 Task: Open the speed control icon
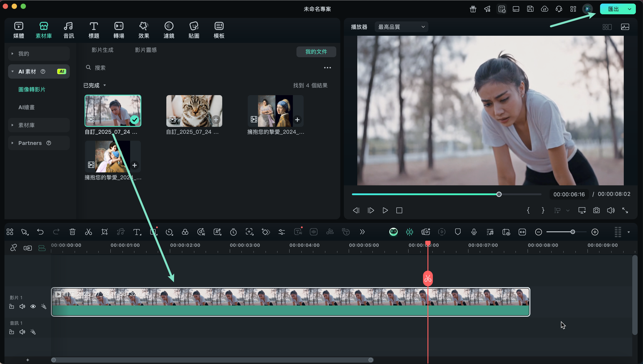pyautogui.click(x=169, y=232)
